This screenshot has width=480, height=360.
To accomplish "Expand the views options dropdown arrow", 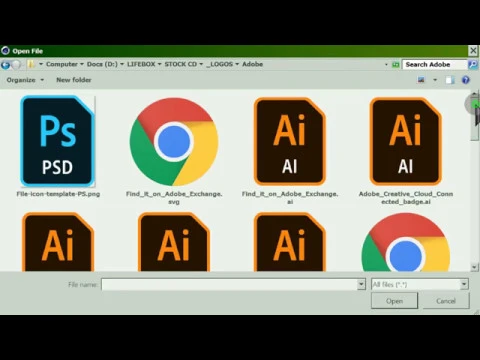I will (435, 80).
